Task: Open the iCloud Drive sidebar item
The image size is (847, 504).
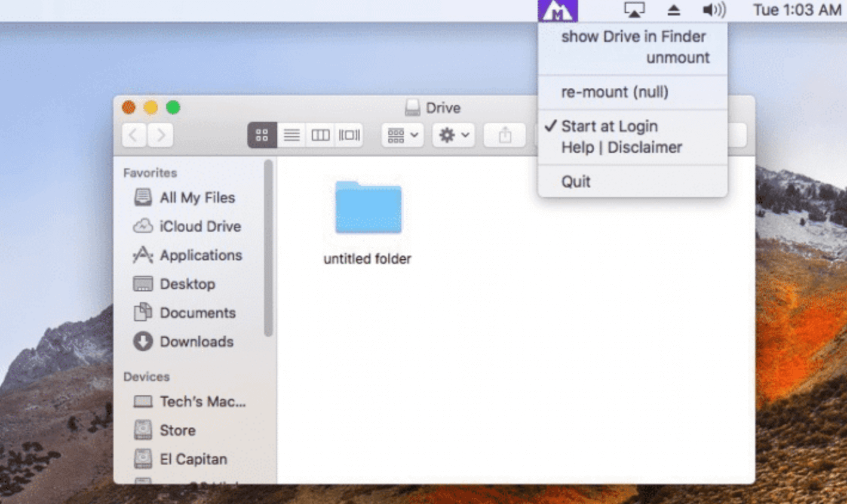Action: click(x=200, y=226)
